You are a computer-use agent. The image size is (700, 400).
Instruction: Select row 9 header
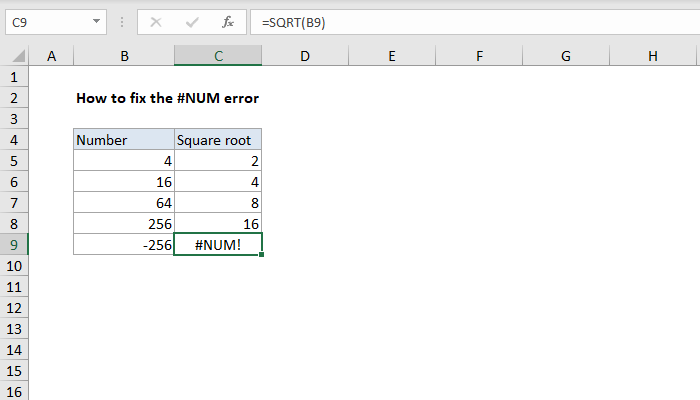tap(13, 245)
